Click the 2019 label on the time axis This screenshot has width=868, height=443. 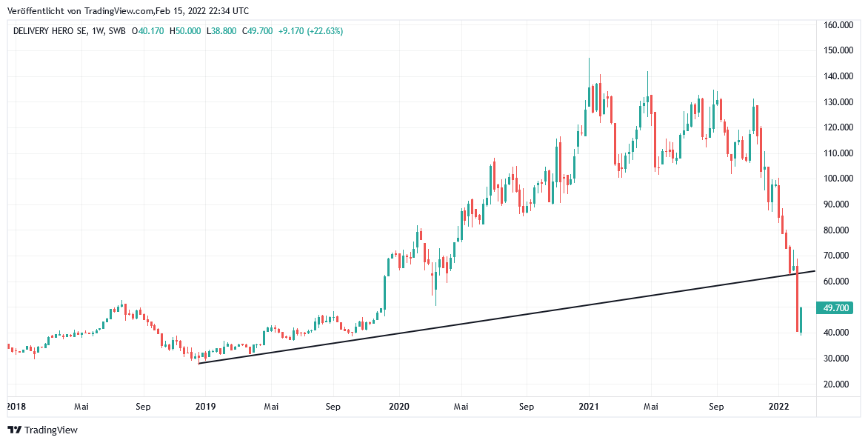pyautogui.click(x=205, y=407)
